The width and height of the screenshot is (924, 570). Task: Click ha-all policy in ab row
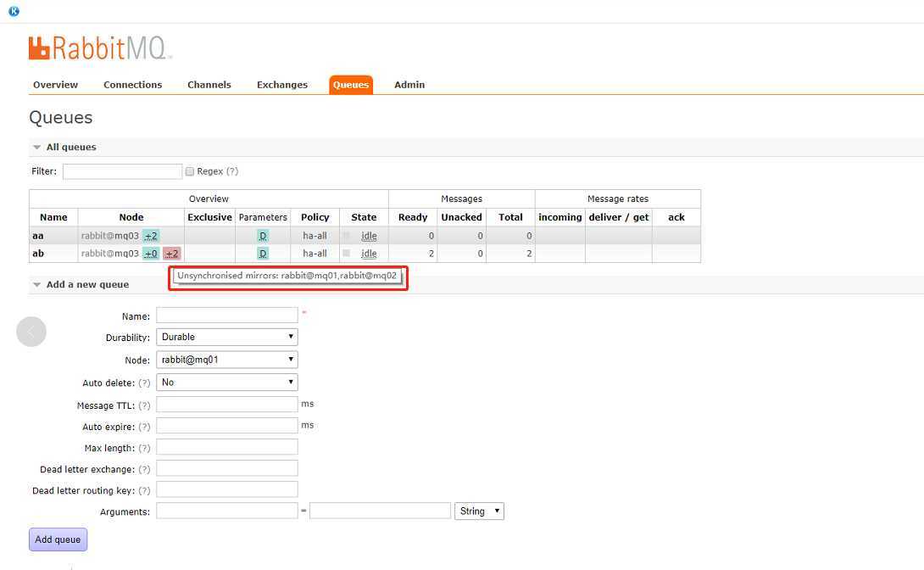coord(314,254)
